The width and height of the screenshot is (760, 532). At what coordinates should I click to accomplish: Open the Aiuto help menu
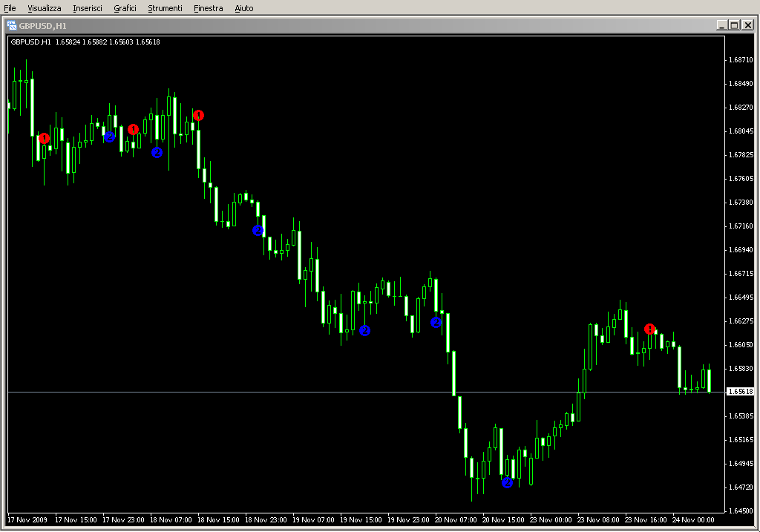point(243,8)
